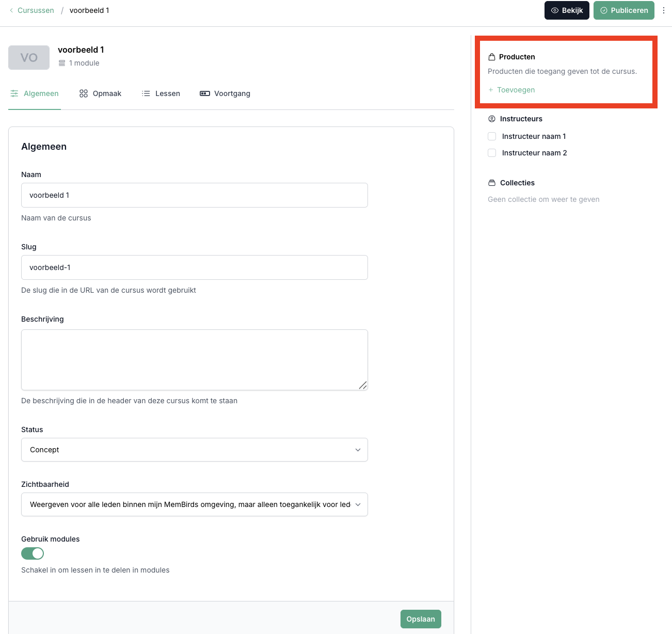Open the Status dropdown showing Concept
The width and height of the screenshot is (672, 634).
tap(194, 450)
